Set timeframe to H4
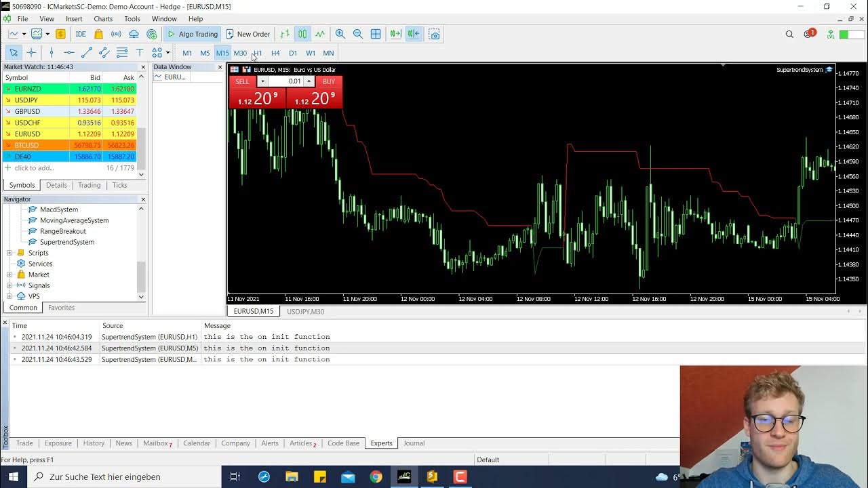The height and width of the screenshot is (488, 868). 275,53
